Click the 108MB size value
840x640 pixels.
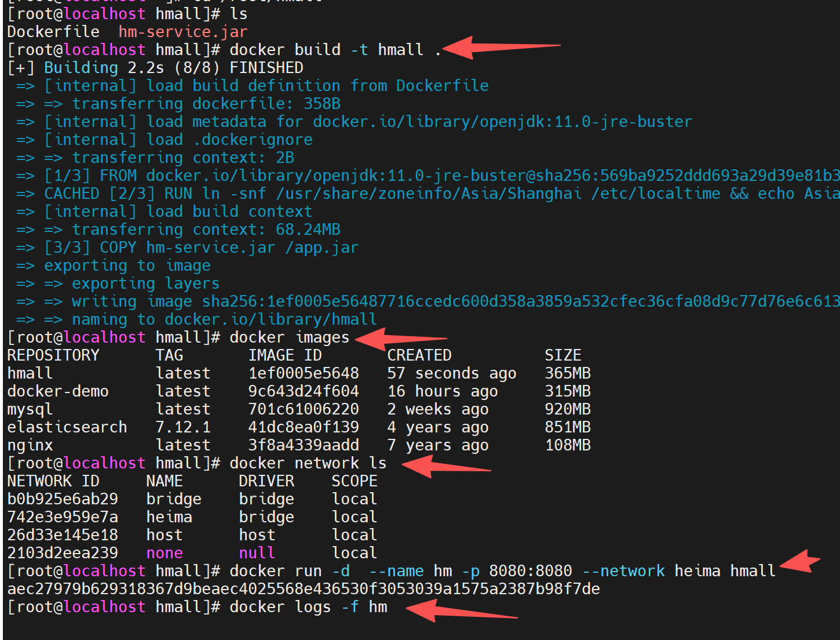point(568,445)
